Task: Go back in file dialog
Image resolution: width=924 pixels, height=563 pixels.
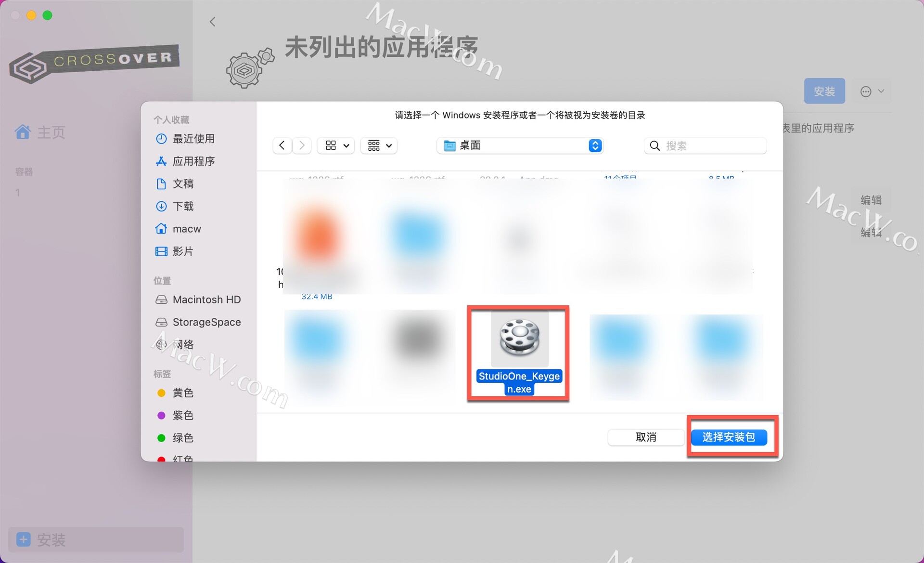Action: [x=282, y=145]
